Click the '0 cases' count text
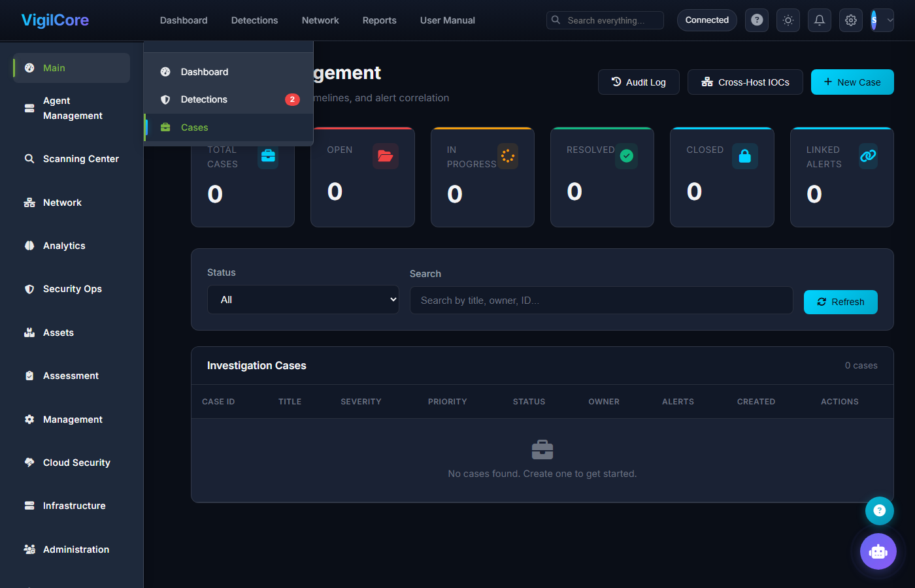Viewport: 915px width, 588px height. [x=861, y=365]
